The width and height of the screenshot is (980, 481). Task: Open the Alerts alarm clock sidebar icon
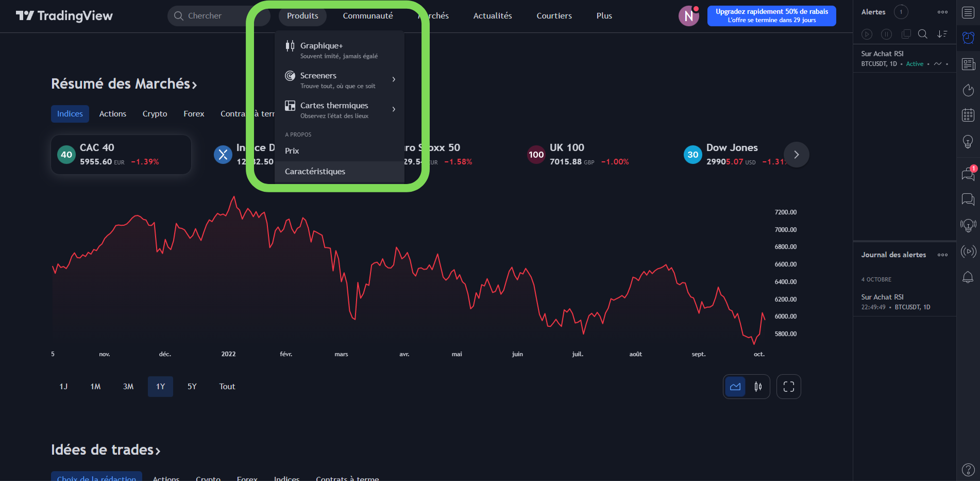[x=968, y=38]
